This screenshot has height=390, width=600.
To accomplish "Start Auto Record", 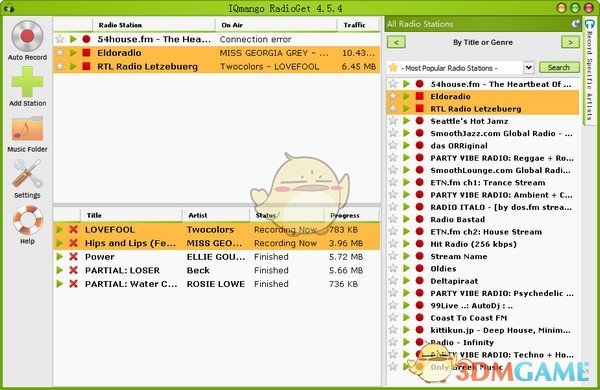I will pos(27,40).
